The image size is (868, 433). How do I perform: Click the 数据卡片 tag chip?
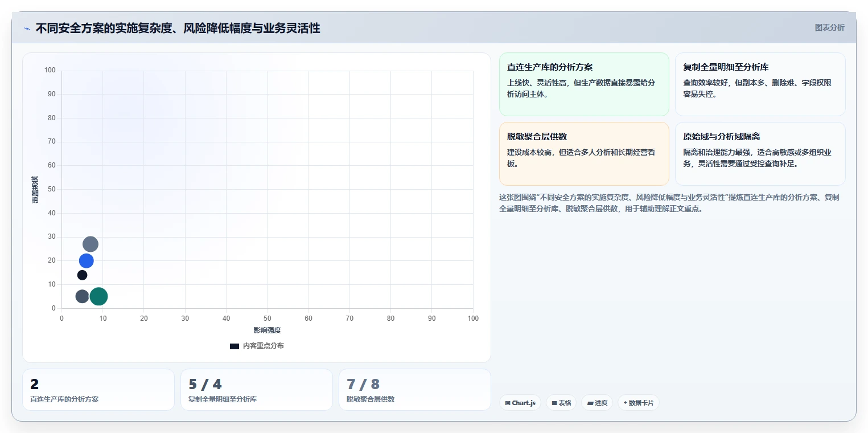(639, 403)
